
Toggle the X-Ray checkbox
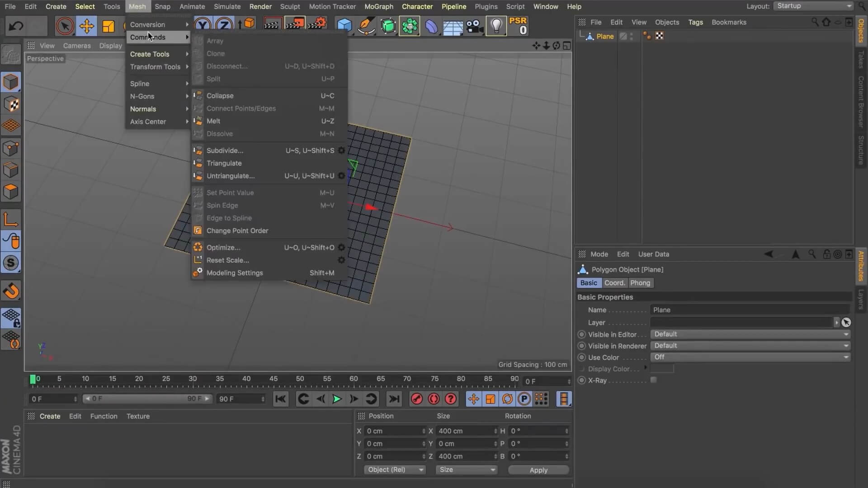coord(654,380)
